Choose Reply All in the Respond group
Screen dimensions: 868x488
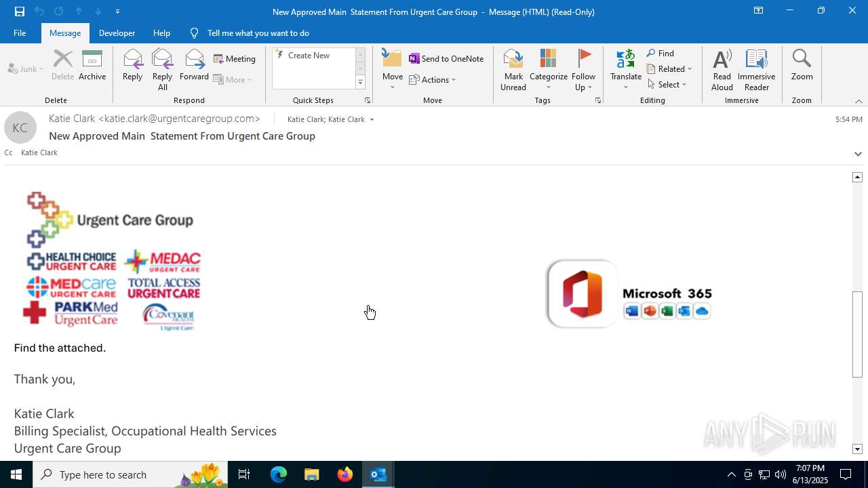(x=163, y=70)
